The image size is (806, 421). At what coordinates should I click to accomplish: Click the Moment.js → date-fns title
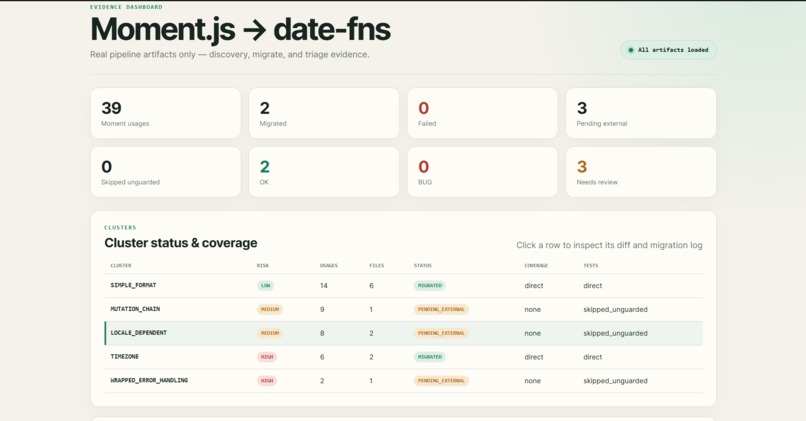pos(241,29)
